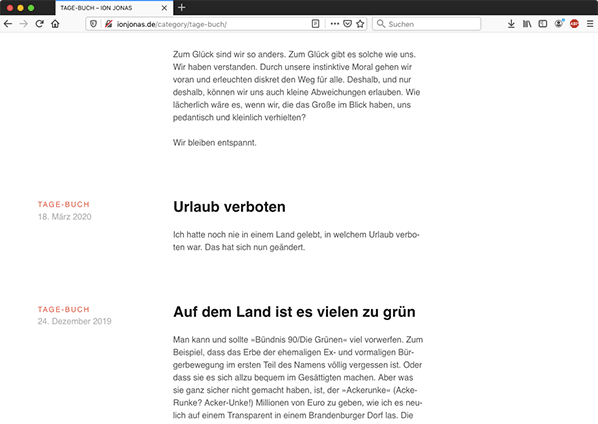Open Firefox hamburger menu
The height and width of the screenshot is (424, 598).
click(590, 24)
